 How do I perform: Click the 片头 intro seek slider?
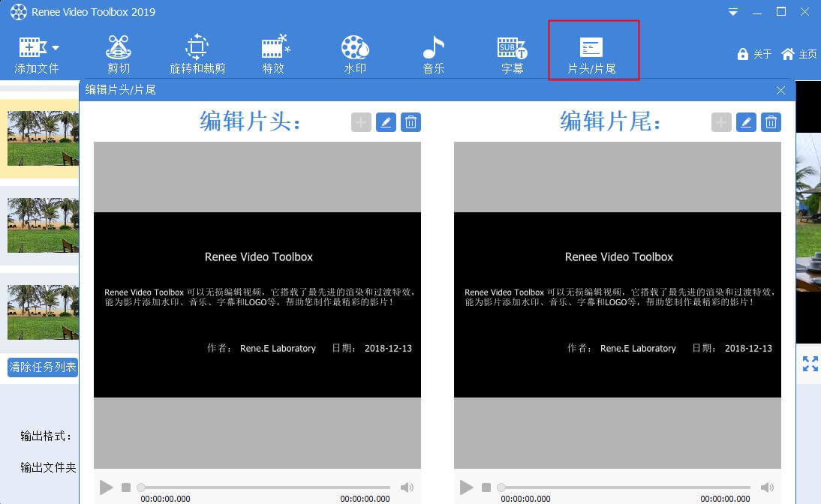click(x=265, y=487)
